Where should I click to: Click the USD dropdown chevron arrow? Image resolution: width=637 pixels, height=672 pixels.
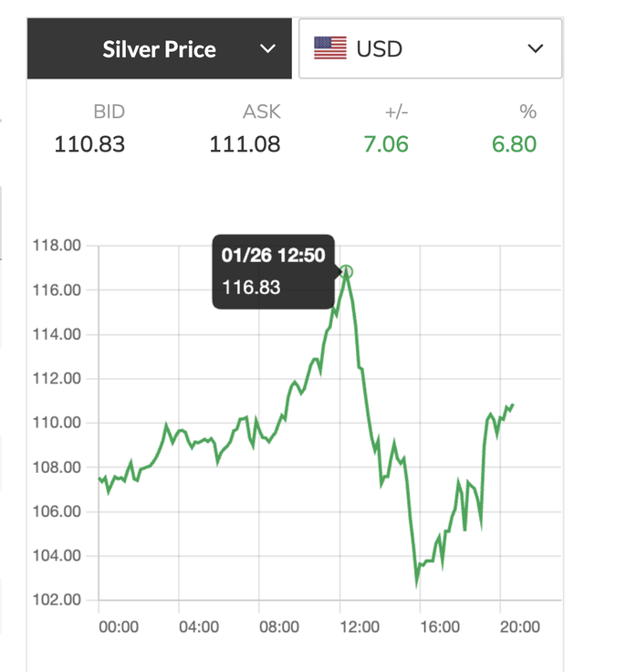[535, 48]
